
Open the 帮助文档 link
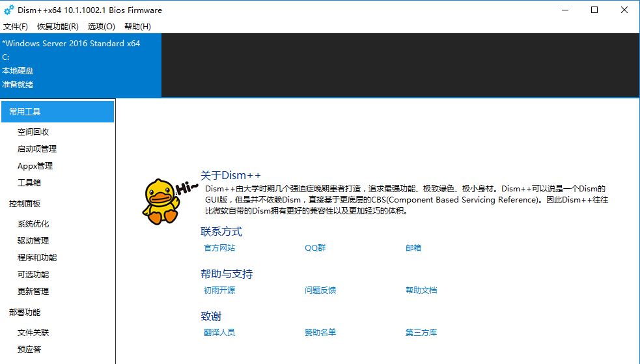[x=421, y=290]
